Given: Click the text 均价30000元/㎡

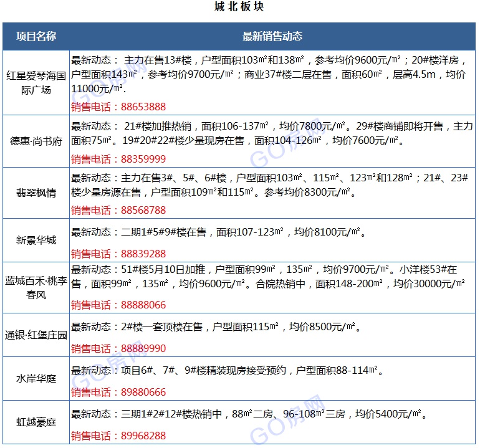Looking at the screenshot, I should click(x=429, y=284).
